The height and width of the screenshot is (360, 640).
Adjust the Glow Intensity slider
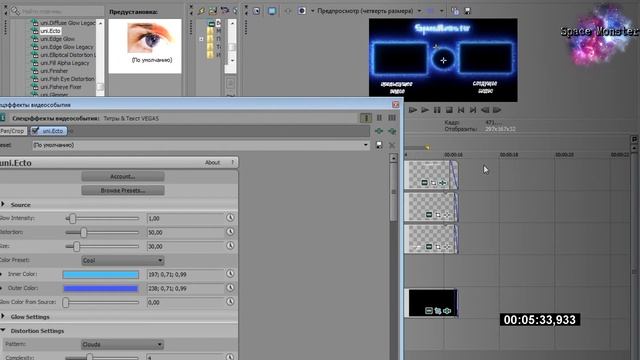[72, 218]
